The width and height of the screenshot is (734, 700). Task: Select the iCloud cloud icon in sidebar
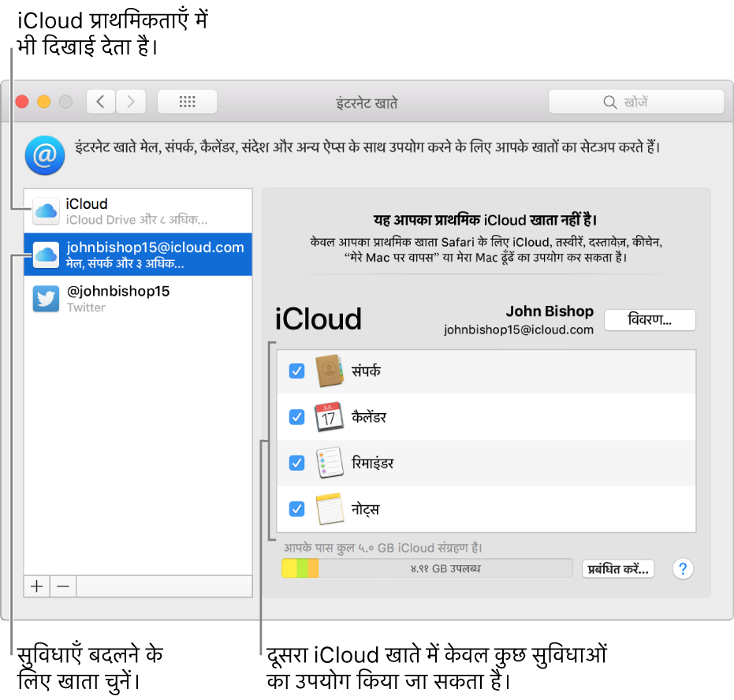point(46,210)
